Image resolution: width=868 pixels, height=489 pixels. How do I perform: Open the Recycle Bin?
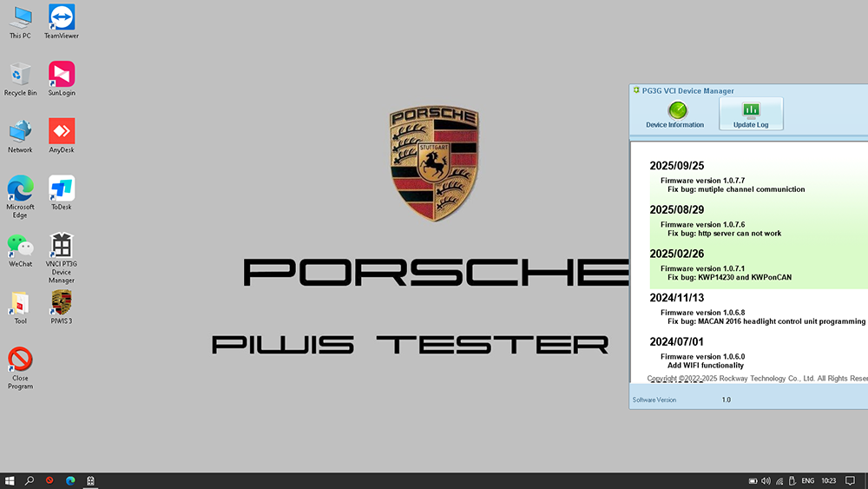pyautogui.click(x=20, y=76)
